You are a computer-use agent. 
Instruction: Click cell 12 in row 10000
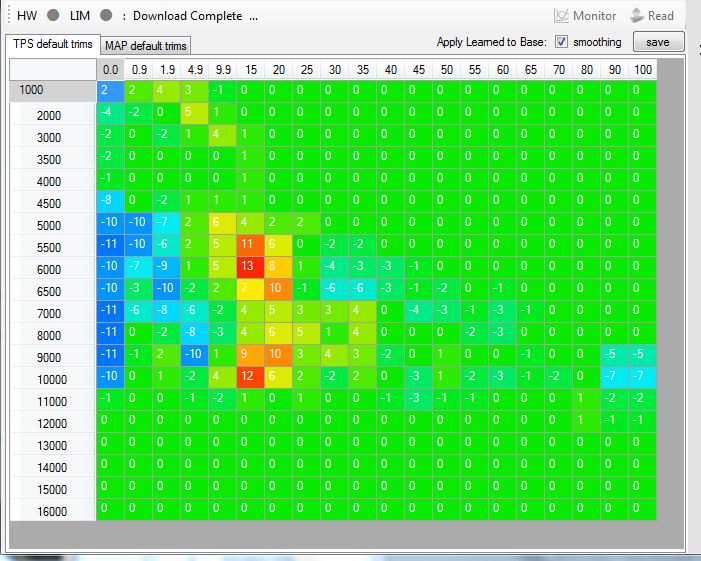point(251,377)
